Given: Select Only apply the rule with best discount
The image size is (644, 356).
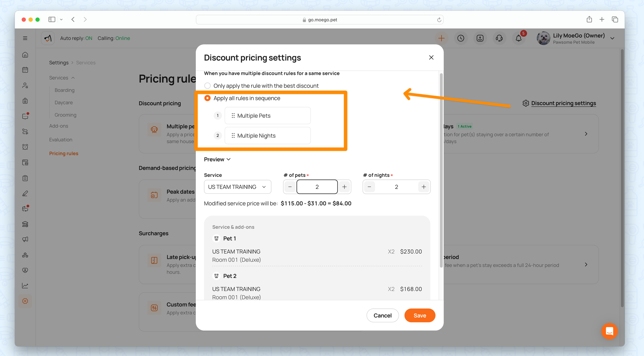Looking at the screenshot, I should (208, 86).
